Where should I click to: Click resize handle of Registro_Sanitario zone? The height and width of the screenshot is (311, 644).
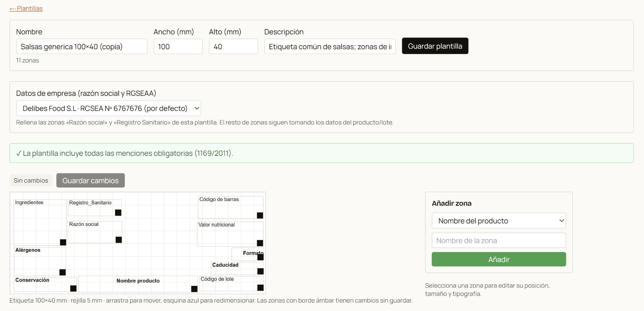point(118,212)
